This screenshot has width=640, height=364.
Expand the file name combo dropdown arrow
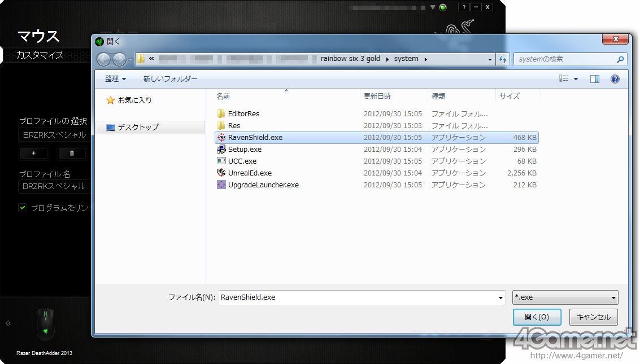[x=500, y=298]
